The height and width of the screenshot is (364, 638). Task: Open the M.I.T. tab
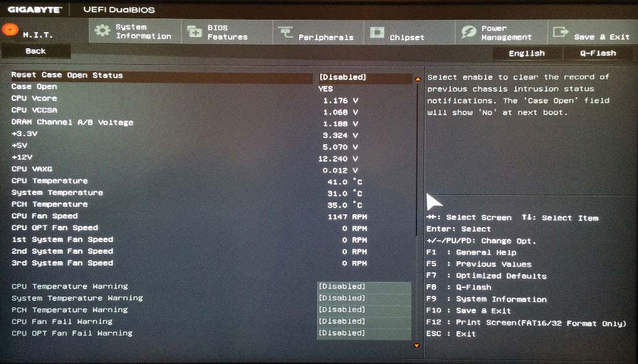[x=45, y=31]
